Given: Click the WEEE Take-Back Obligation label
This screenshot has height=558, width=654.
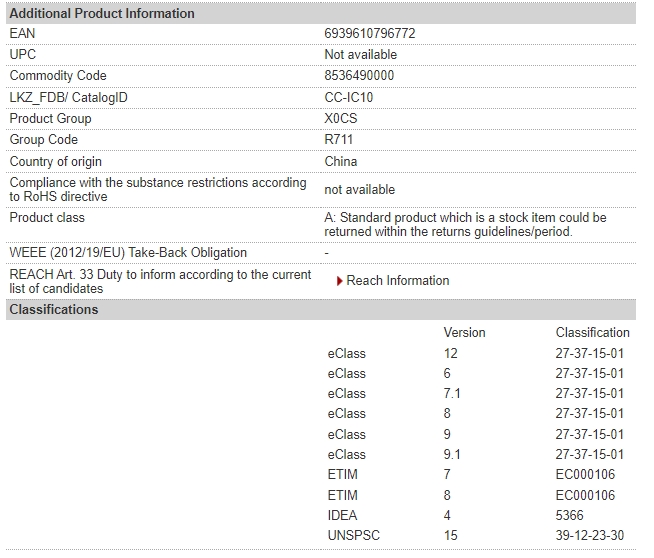Looking at the screenshot, I should tap(128, 252).
